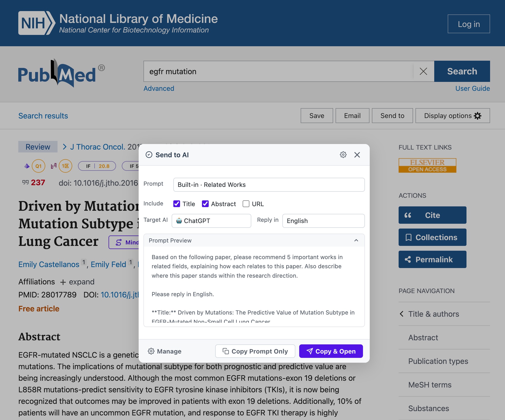This screenshot has width=505, height=420.
Task: Click the Copy & Open button
Action: (331, 351)
